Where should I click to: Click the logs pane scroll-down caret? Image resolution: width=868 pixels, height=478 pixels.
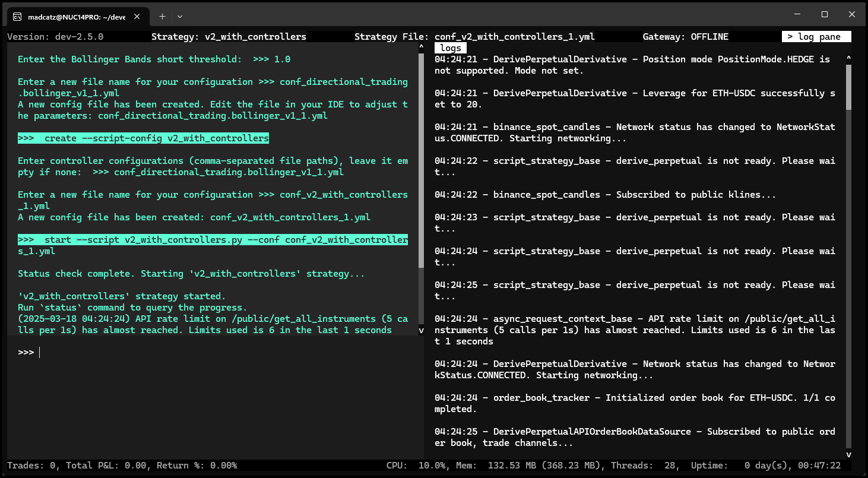pyautogui.click(x=848, y=454)
